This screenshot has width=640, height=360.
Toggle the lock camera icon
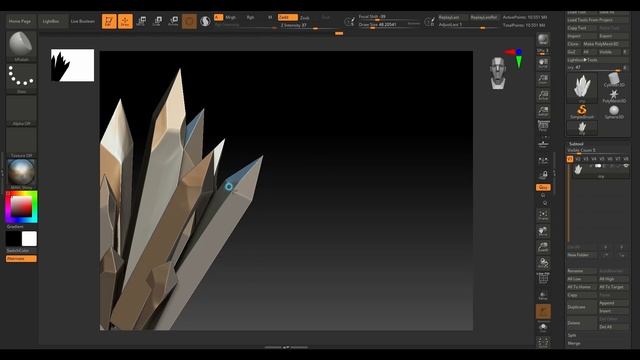tap(543, 176)
